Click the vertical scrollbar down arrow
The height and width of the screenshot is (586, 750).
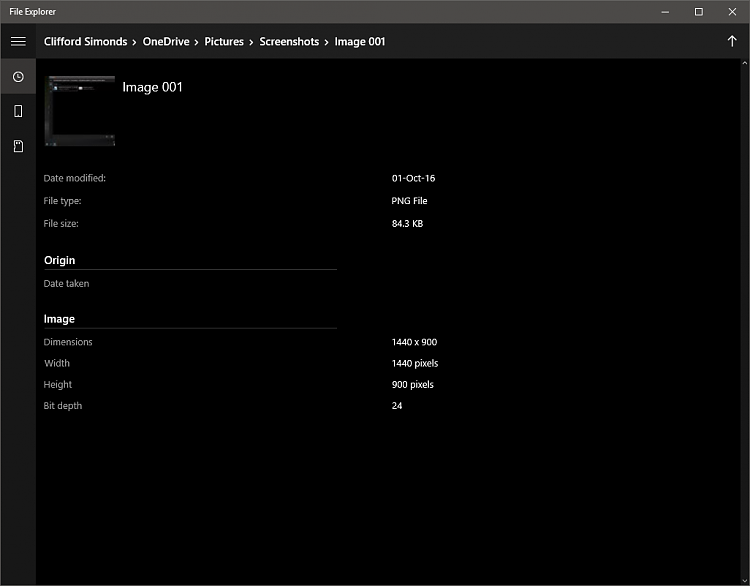744,581
